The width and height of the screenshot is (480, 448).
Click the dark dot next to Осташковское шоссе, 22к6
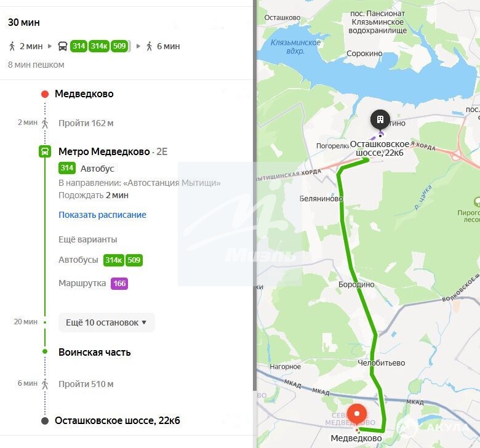(45, 421)
